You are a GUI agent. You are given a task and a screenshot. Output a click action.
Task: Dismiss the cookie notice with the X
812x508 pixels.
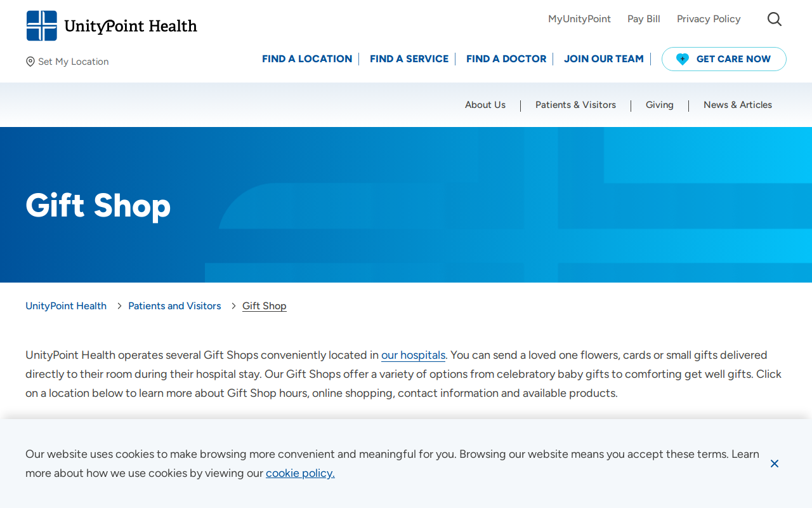[775, 464]
